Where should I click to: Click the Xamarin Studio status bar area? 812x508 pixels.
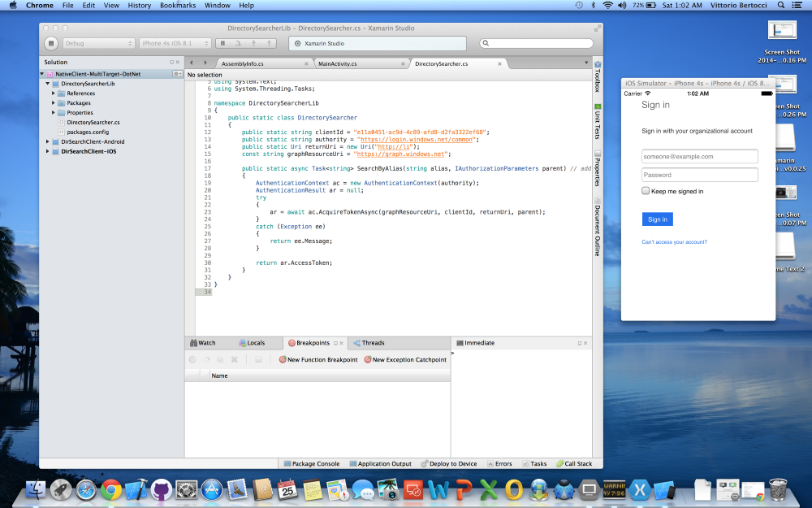point(377,44)
